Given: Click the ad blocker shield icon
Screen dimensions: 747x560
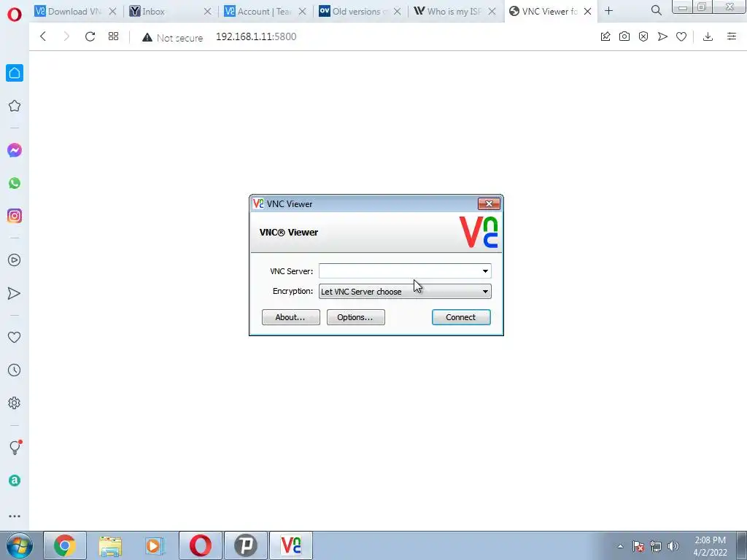Looking at the screenshot, I should pos(643,36).
